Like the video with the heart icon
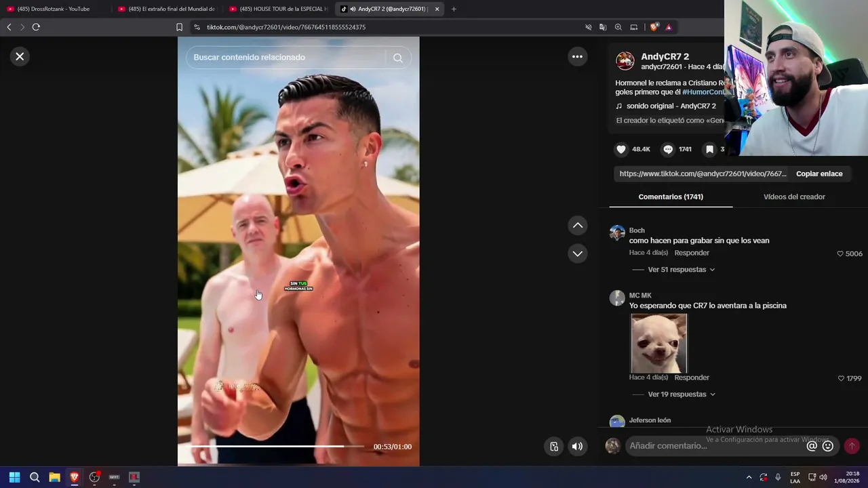Image resolution: width=868 pixels, height=488 pixels. coord(621,149)
